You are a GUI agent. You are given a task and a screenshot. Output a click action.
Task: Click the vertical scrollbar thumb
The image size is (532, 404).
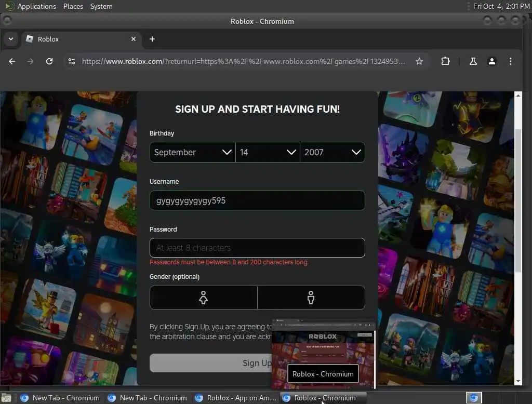[518, 200]
